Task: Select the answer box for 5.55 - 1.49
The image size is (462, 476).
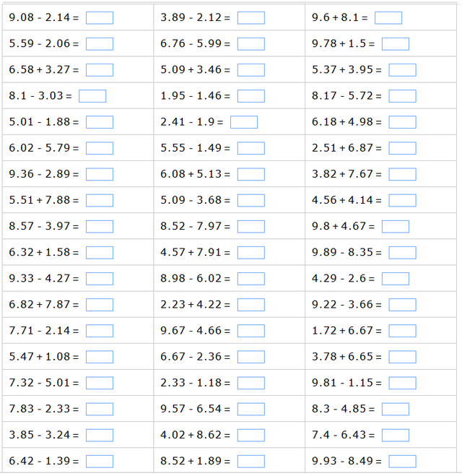Action: tap(251, 148)
